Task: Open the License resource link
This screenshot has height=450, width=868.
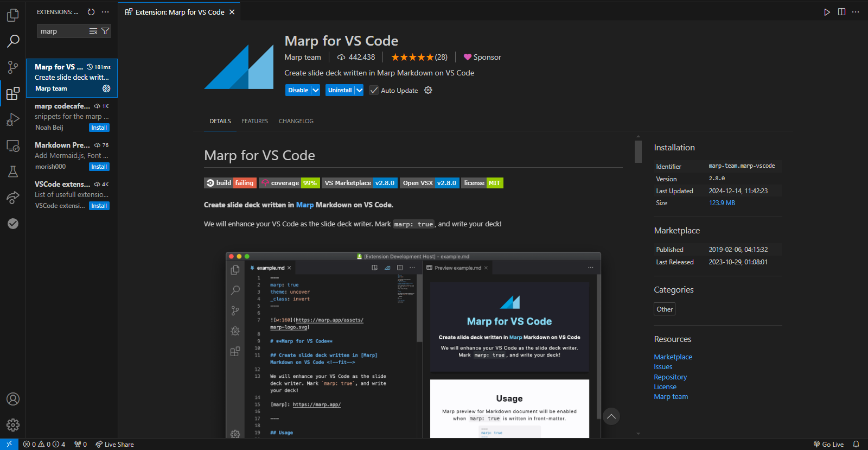Action: 665,386
